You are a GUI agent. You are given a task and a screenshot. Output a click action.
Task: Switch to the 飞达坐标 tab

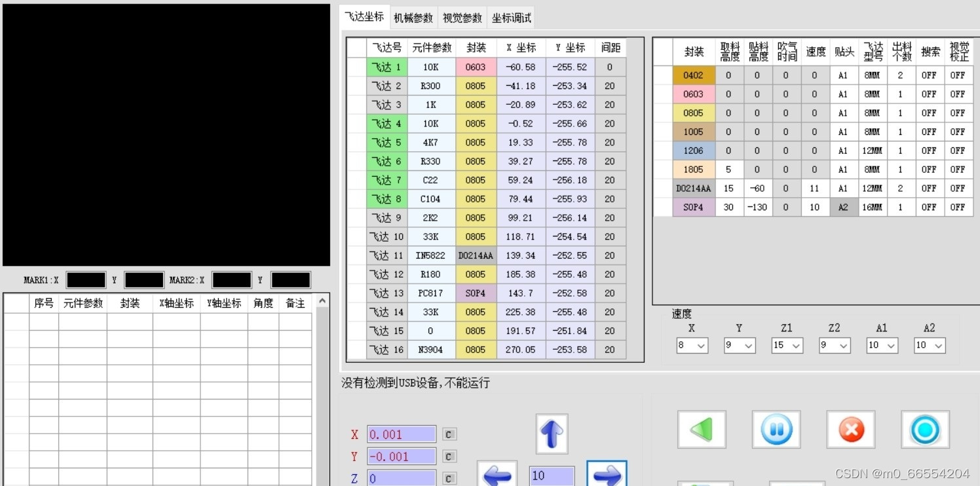[364, 17]
